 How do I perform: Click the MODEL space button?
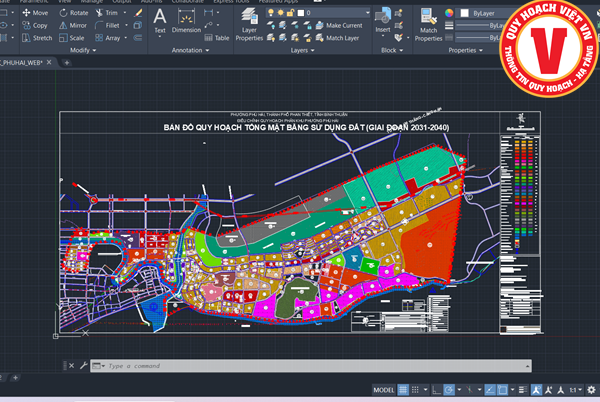tap(383, 390)
